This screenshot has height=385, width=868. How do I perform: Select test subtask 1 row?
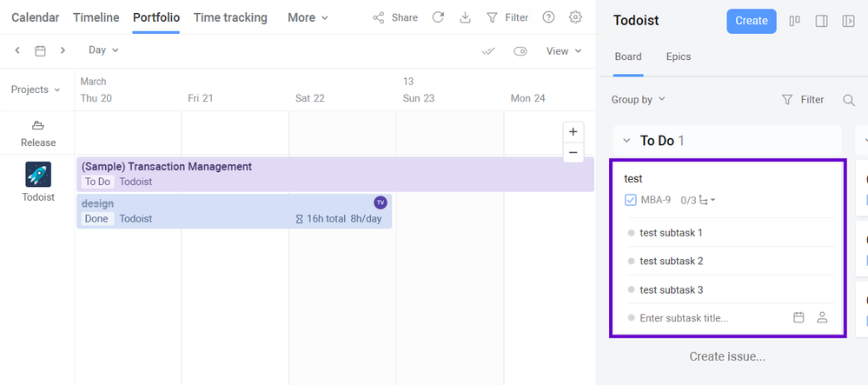coord(730,233)
